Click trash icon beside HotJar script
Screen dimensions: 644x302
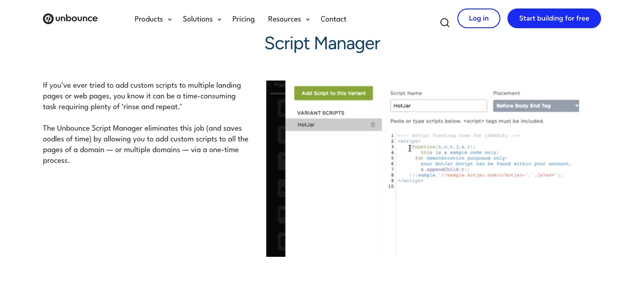click(373, 125)
